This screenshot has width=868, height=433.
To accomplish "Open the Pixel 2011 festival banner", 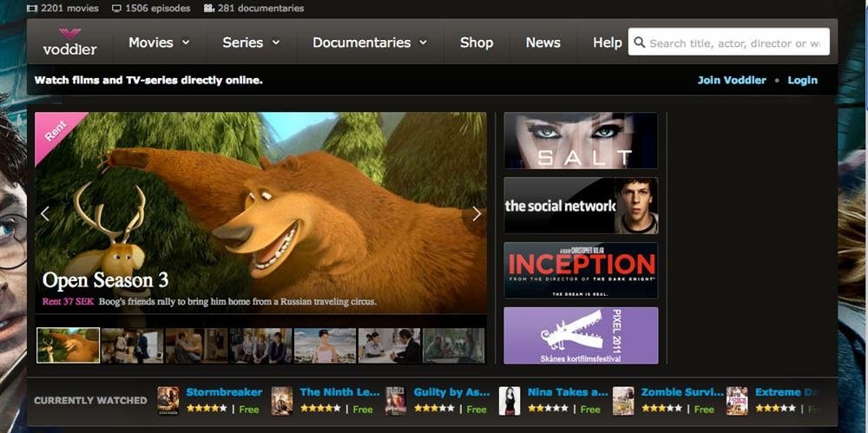I will pos(581,336).
